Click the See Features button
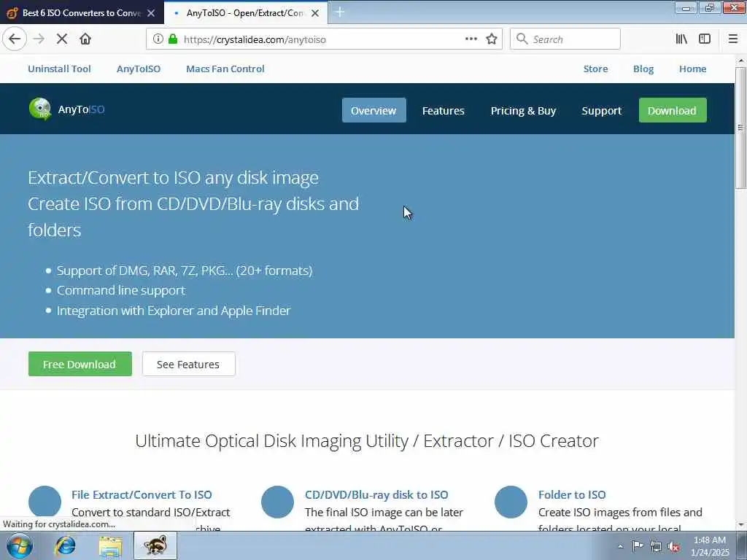This screenshot has height=560, width=747. (189, 365)
